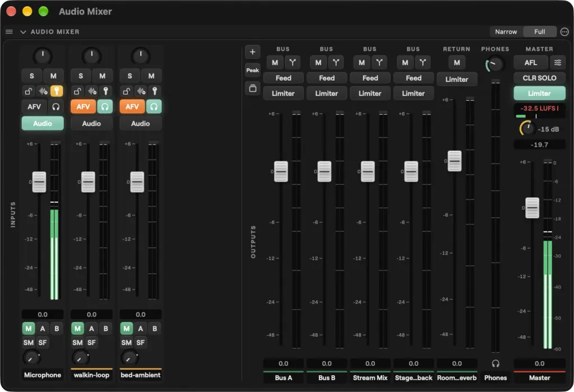Image resolution: width=574 pixels, height=392 pixels.
Task: Mute the Bus A output
Action: [275, 63]
